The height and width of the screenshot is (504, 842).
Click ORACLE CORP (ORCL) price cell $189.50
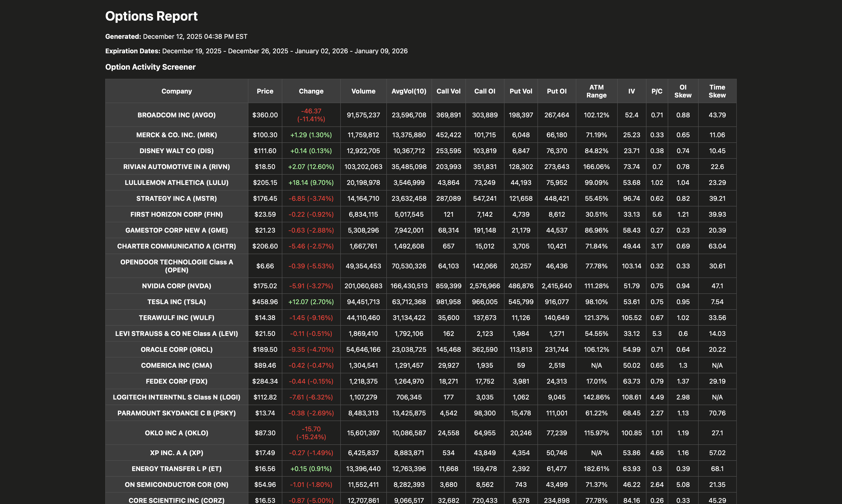[265, 349]
